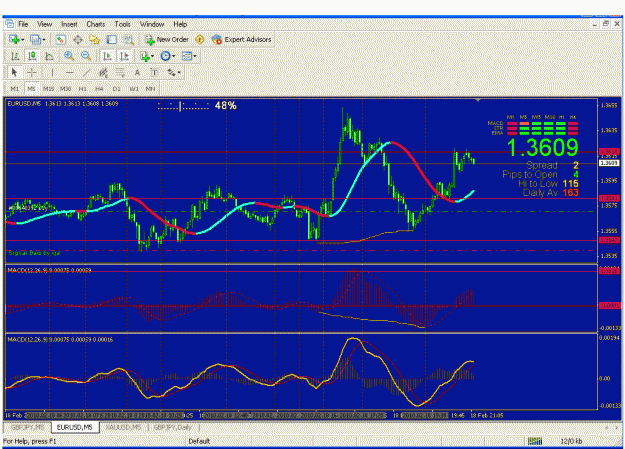625x449 pixels.
Task: Switch timeframe to W1
Action: (134, 89)
